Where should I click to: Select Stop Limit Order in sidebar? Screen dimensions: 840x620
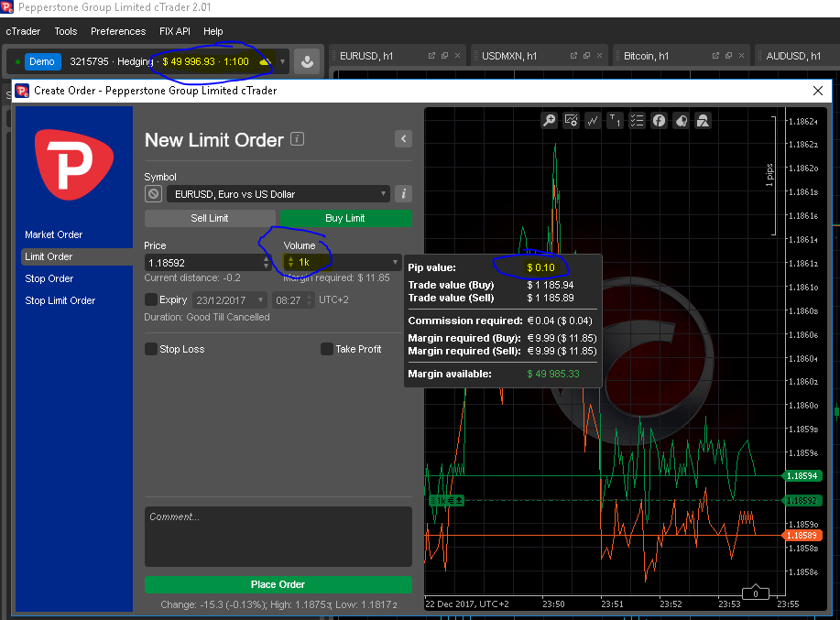click(60, 300)
